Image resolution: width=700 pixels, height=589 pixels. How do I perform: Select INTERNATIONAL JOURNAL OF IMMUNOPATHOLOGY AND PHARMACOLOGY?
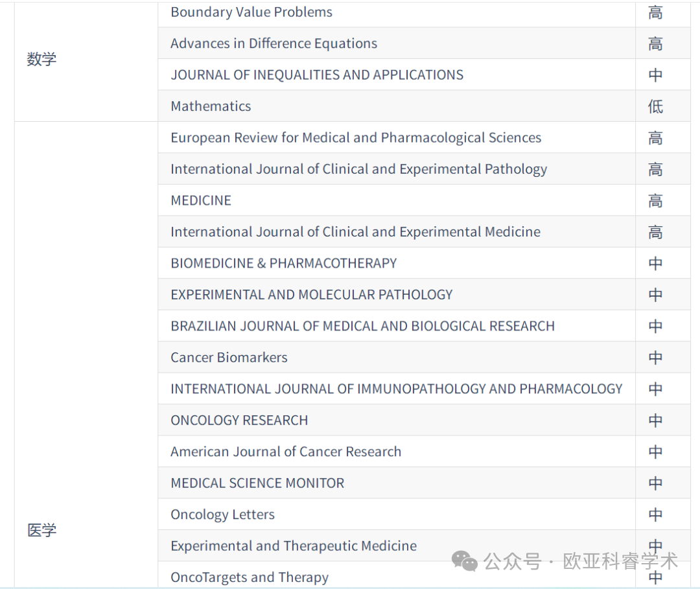click(397, 389)
